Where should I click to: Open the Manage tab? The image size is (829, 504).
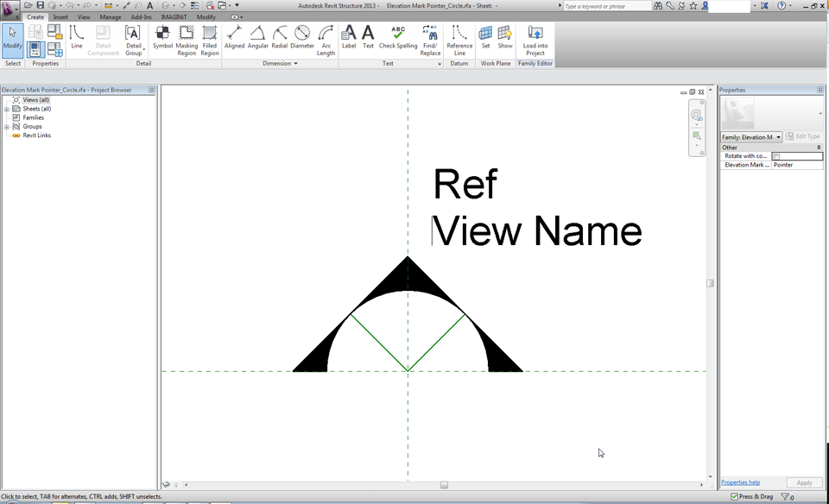point(109,16)
